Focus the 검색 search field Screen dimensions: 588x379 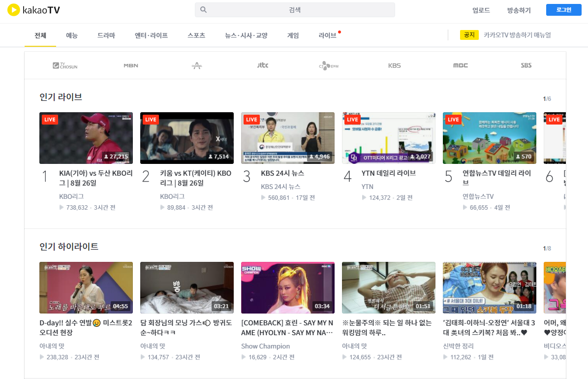[x=295, y=10]
